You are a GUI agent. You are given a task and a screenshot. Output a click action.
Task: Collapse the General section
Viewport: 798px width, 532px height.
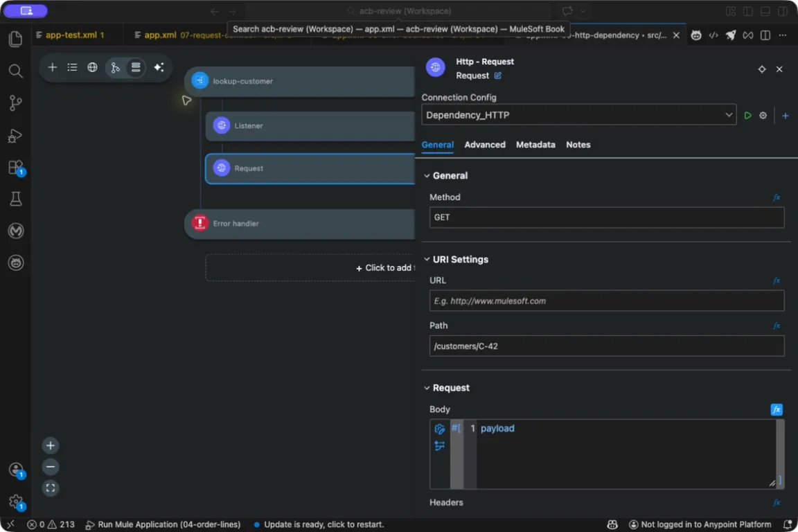tap(427, 176)
